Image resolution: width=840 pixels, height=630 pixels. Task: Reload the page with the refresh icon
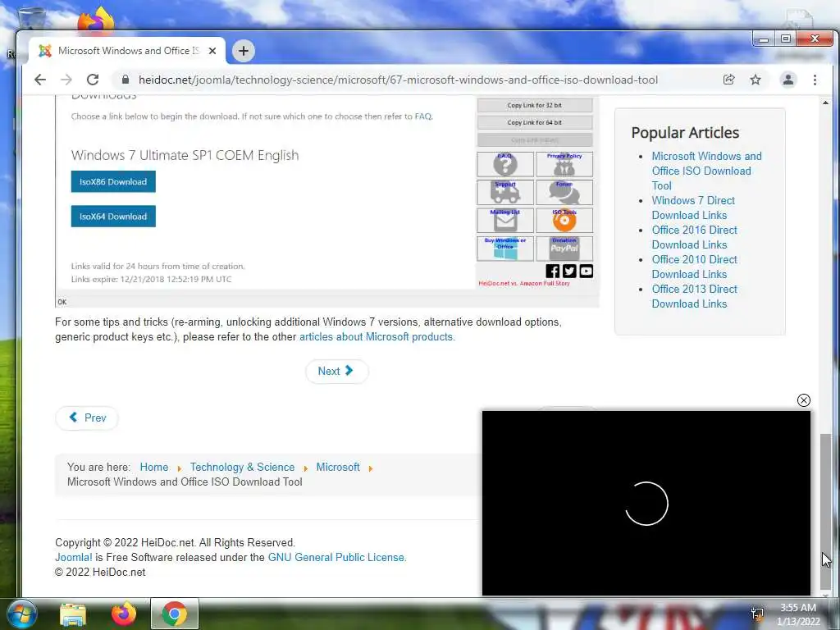pos(93,80)
